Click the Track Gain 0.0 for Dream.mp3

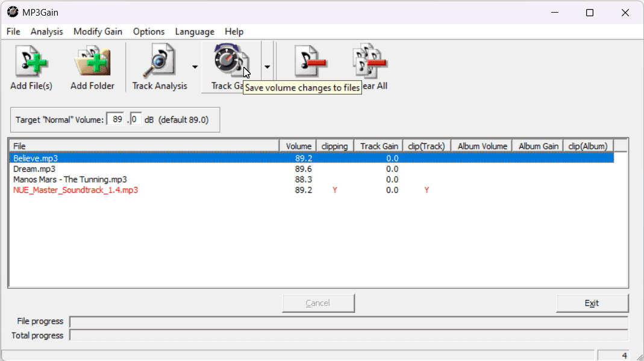(x=392, y=169)
